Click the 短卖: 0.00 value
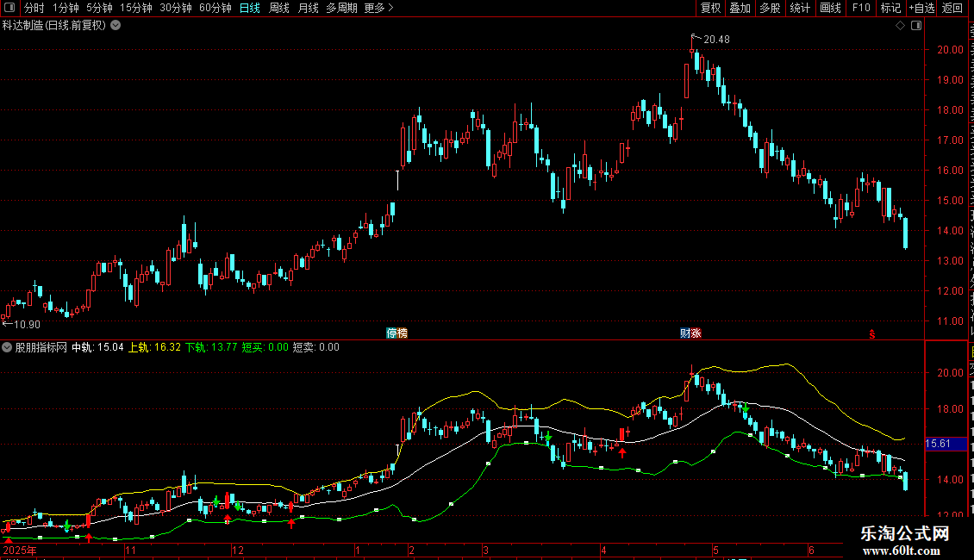Image resolution: width=974 pixels, height=560 pixels. pyautogui.click(x=316, y=348)
